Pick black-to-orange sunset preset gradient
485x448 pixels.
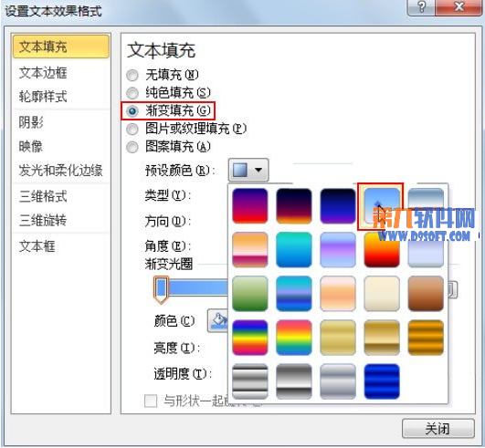[294, 206]
